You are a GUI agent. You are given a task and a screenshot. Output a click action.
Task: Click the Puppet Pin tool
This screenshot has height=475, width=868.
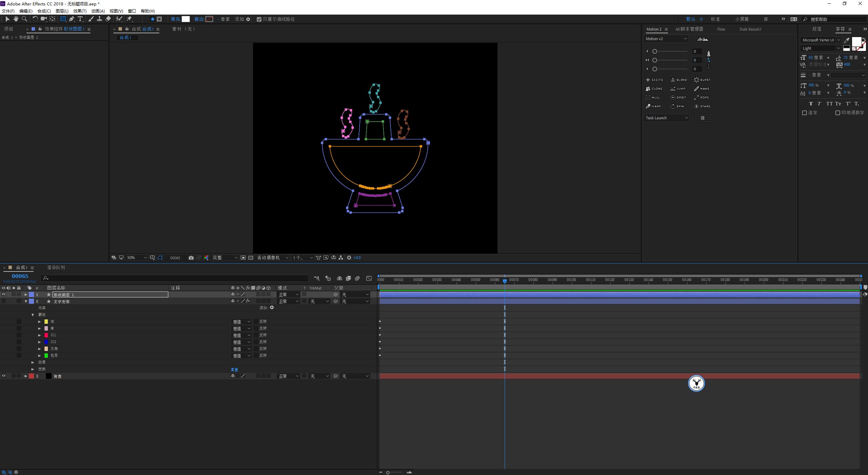pyautogui.click(x=129, y=19)
